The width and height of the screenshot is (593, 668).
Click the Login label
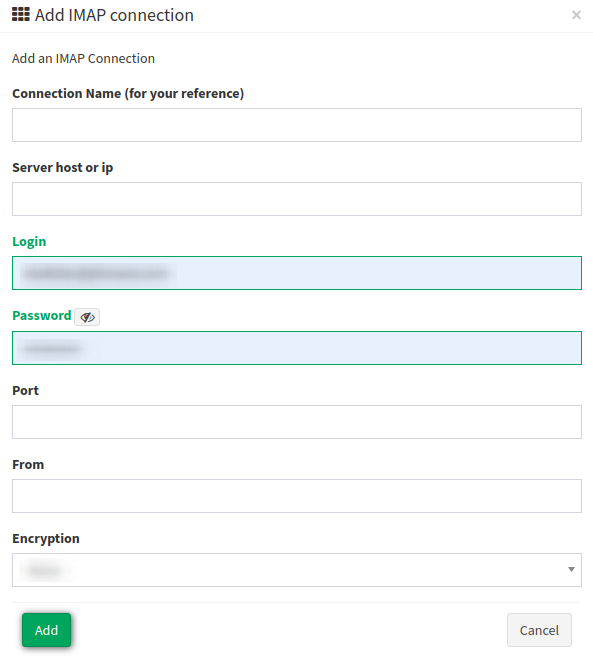29,242
